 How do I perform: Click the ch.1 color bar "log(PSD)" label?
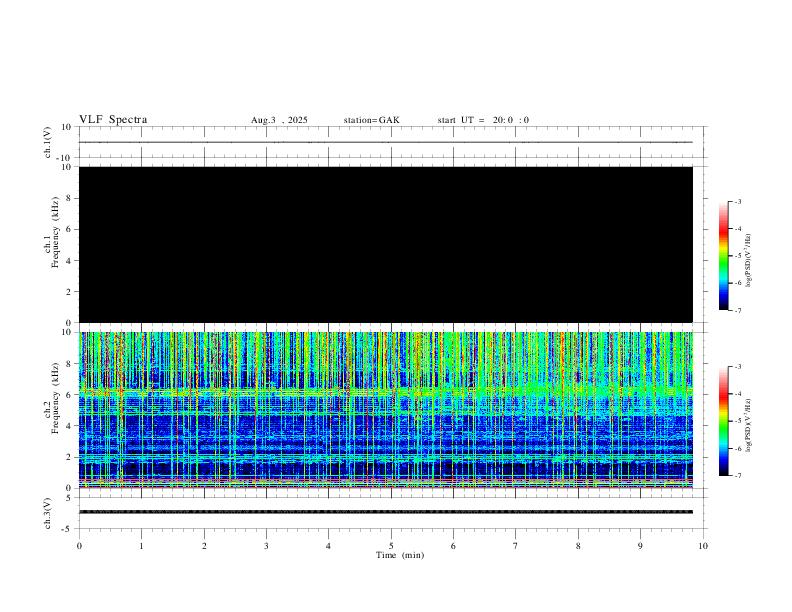748,260
